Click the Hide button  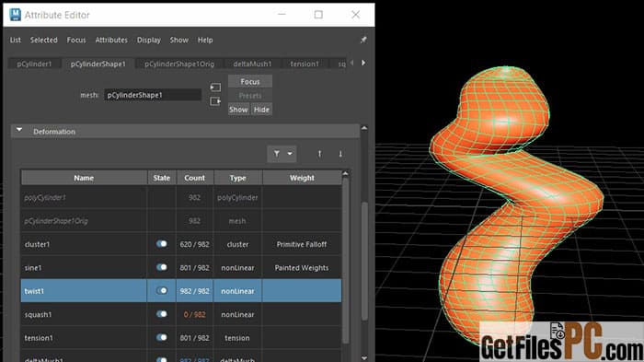click(x=261, y=110)
